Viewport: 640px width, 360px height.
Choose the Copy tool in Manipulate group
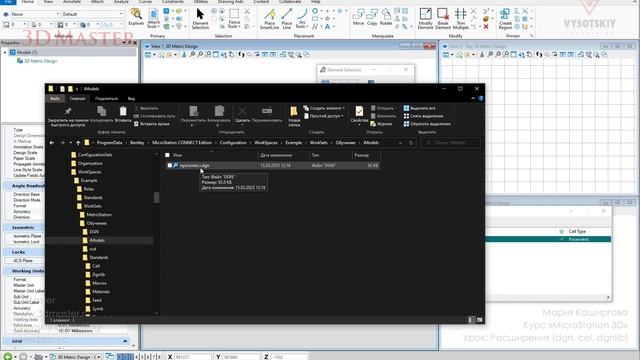372,18
